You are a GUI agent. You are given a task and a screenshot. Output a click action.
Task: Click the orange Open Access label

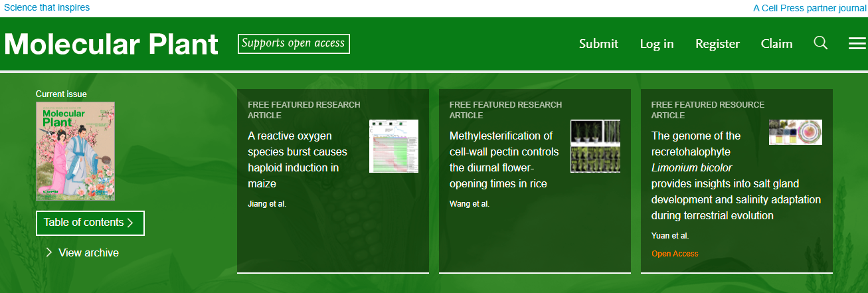click(x=674, y=254)
